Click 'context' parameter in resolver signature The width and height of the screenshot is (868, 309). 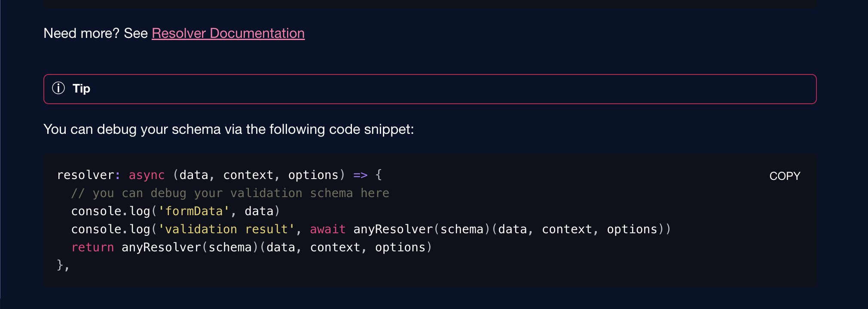(x=248, y=175)
